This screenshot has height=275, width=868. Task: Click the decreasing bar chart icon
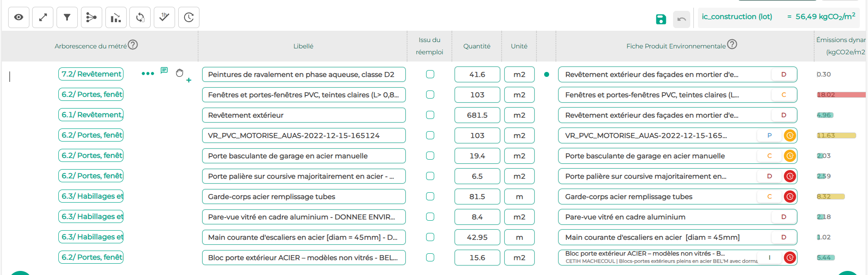point(116,18)
